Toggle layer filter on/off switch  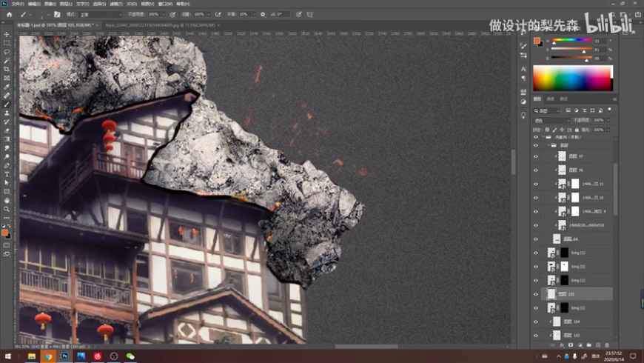click(x=609, y=110)
